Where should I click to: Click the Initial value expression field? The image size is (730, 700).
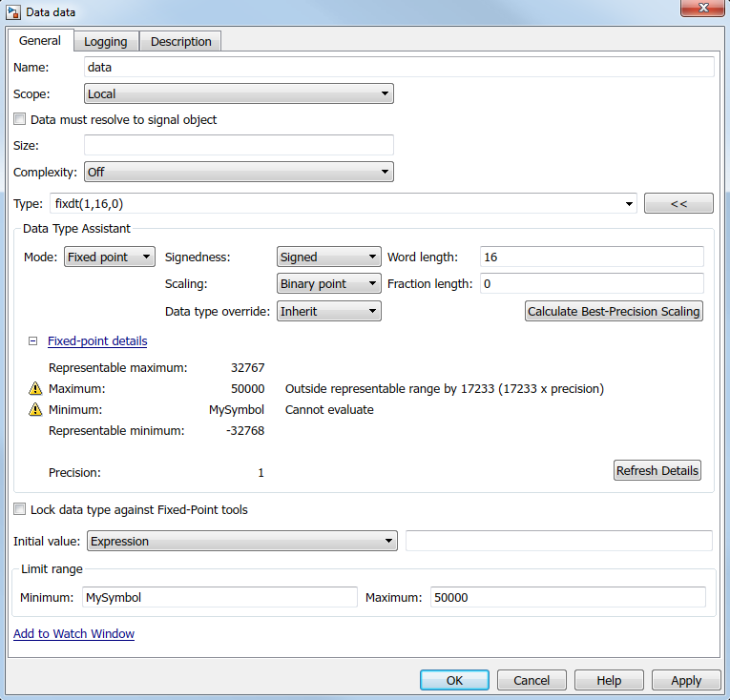point(558,541)
